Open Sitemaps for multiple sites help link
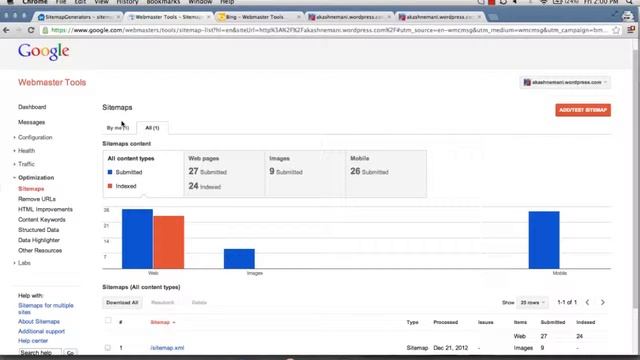Screen dimensions: 640x360 (46, 309)
